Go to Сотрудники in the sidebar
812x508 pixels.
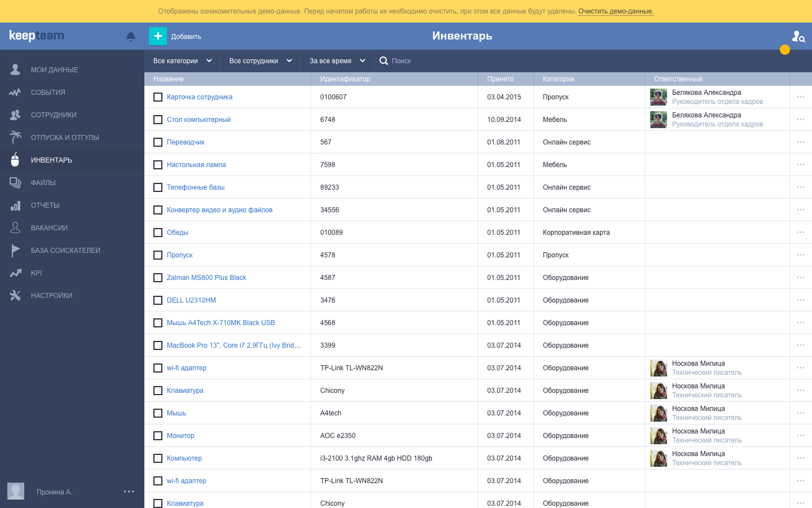[54, 115]
